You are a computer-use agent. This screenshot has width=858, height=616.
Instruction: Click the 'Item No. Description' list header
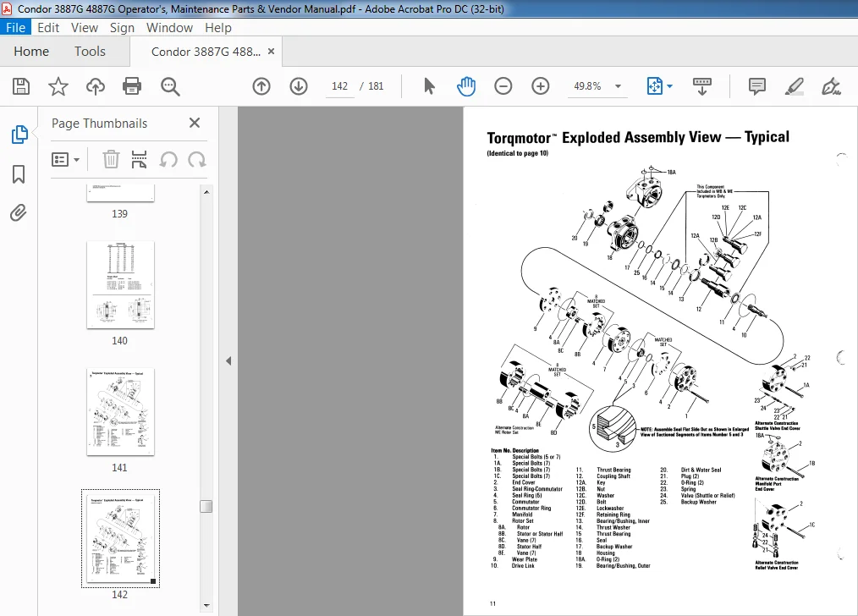515,451
